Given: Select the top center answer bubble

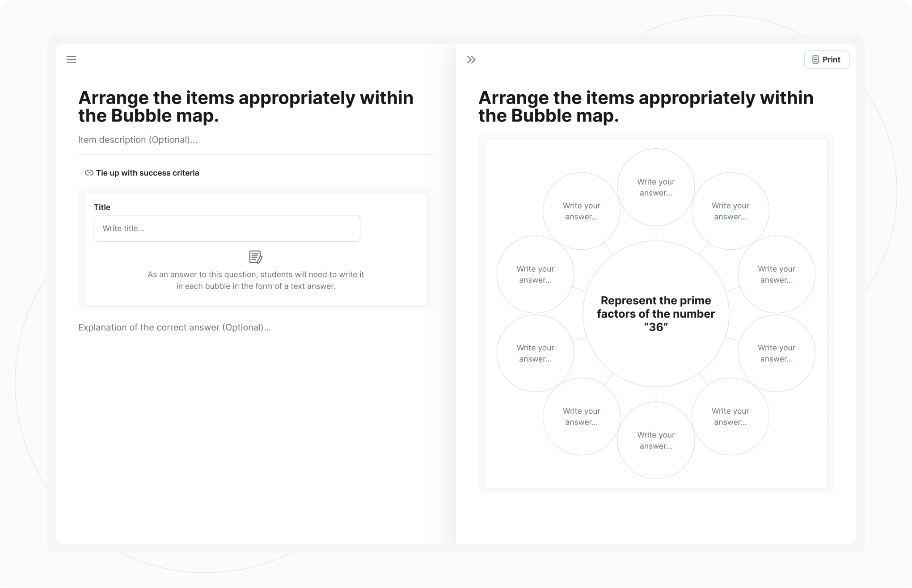Looking at the screenshot, I should [656, 187].
